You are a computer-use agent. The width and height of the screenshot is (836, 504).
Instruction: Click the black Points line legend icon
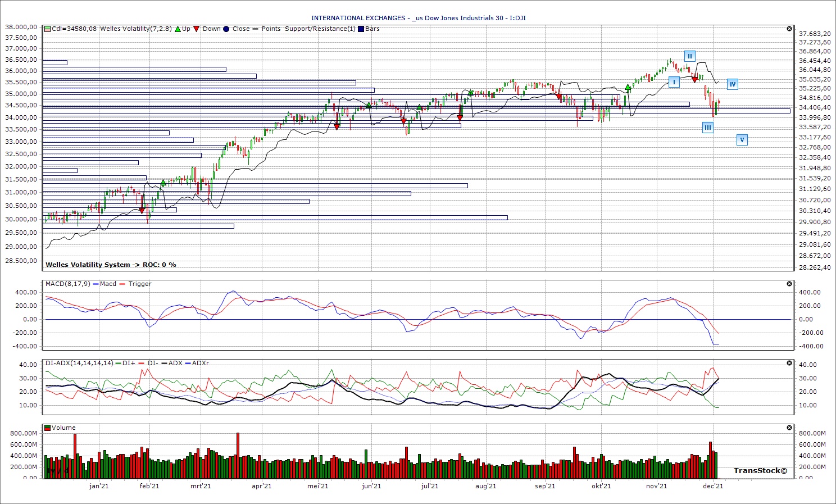coord(256,29)
